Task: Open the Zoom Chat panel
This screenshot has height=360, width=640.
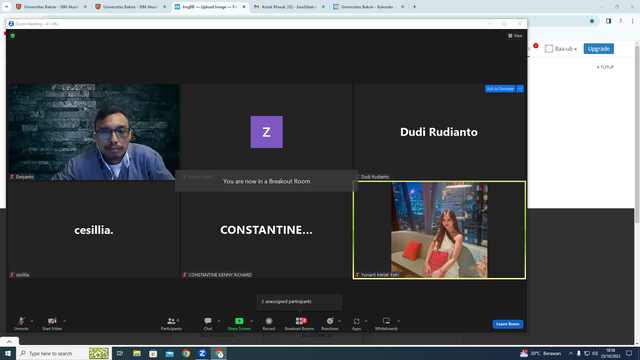Action: (208, 323)
